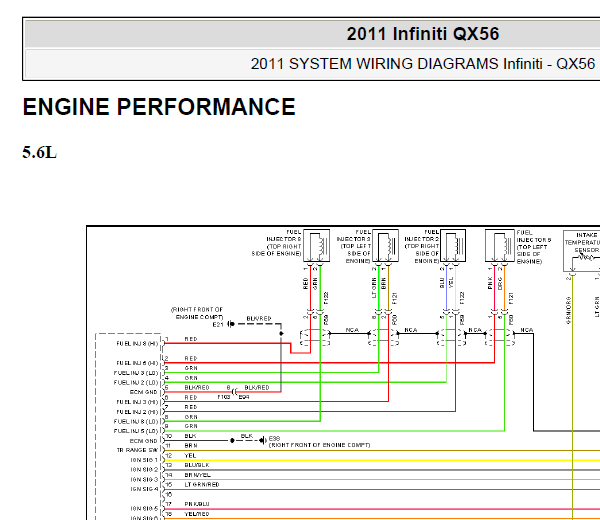Click the F103/E94 connector symbol on BLK/RED wire
This screenshot has width=600, height=520.
[235, 392]
